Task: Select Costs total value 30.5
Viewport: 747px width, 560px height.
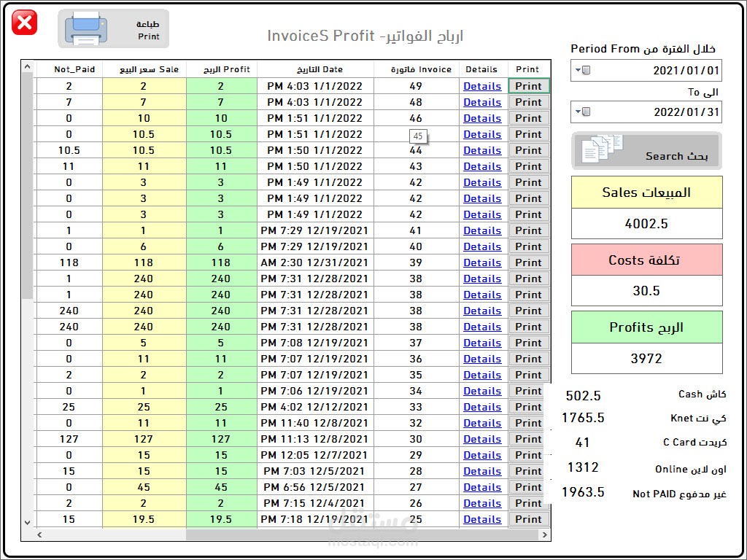Action: (646, 291)
